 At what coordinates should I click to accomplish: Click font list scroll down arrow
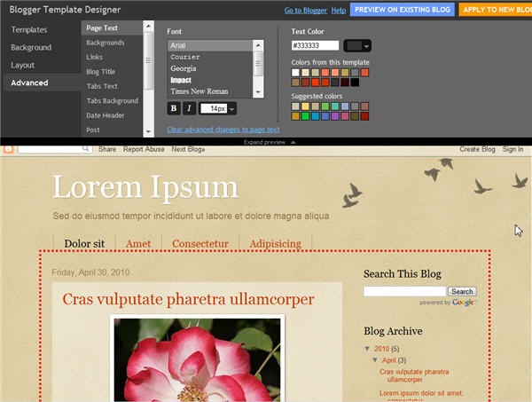coord(258,92)
